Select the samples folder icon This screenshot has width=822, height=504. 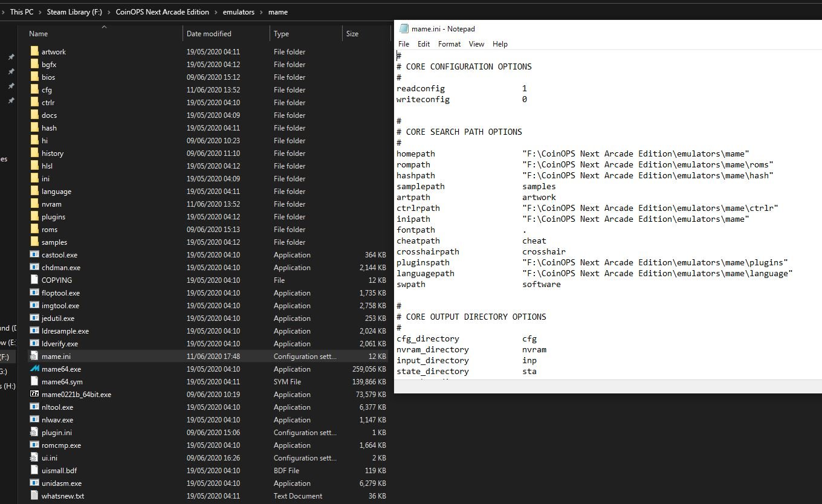pos(34,242)
